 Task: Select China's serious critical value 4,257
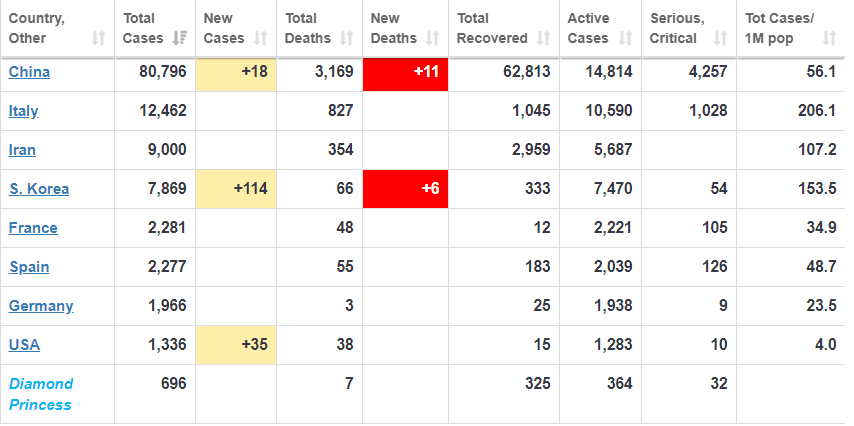click(708, 72)
